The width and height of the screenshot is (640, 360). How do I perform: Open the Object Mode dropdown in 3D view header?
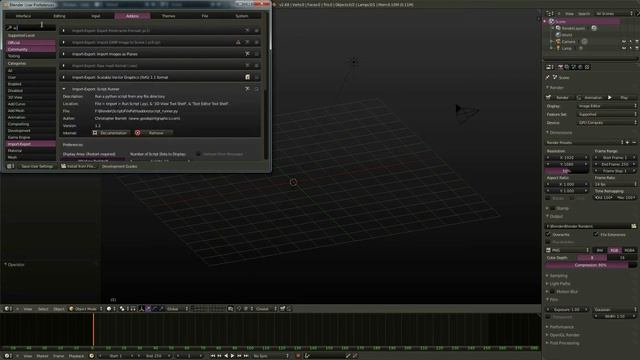(x=86, y=309)
